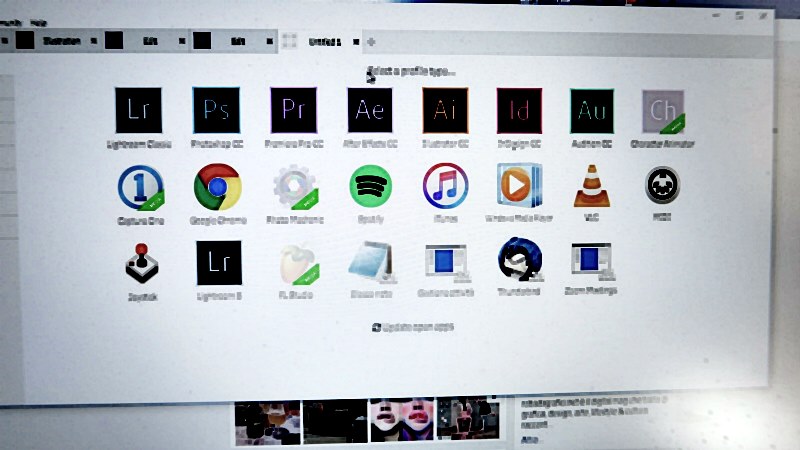Pick the VLC traffic cone icon
This screenshot has width=800, height=450.
pos(592,186)
